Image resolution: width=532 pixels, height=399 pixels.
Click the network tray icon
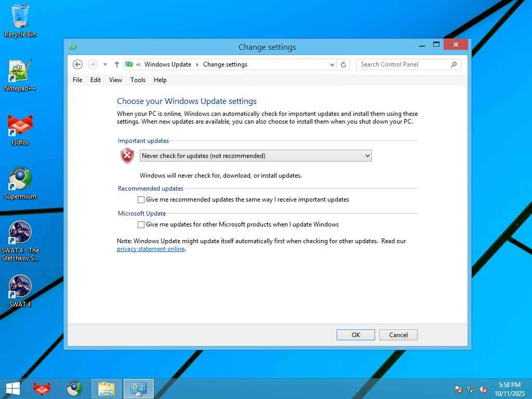click(x=471, y=389)
